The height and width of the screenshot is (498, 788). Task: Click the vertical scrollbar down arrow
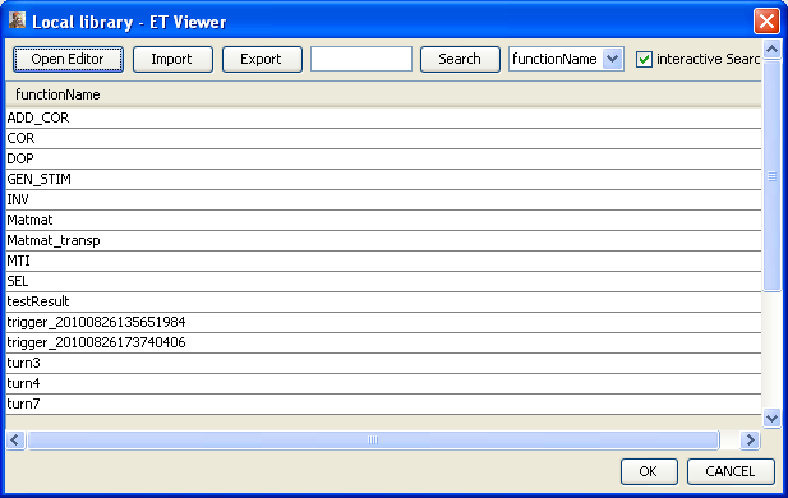pos(771,419)
